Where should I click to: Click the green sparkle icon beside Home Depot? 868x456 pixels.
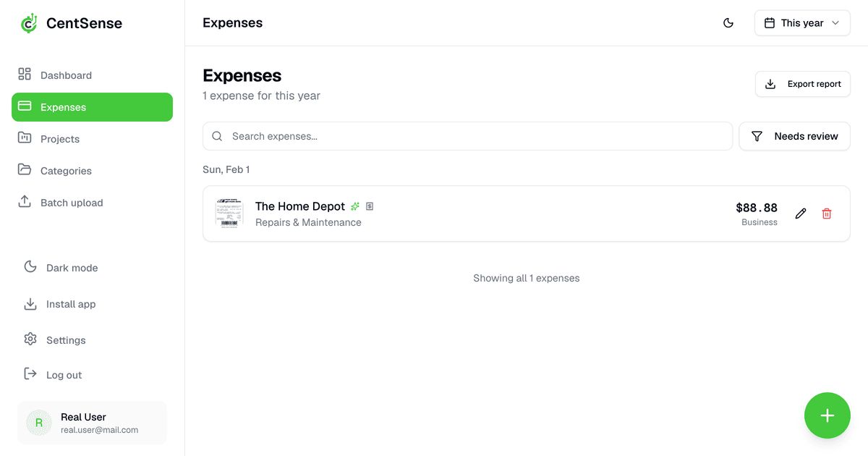[x=355, y=206]
